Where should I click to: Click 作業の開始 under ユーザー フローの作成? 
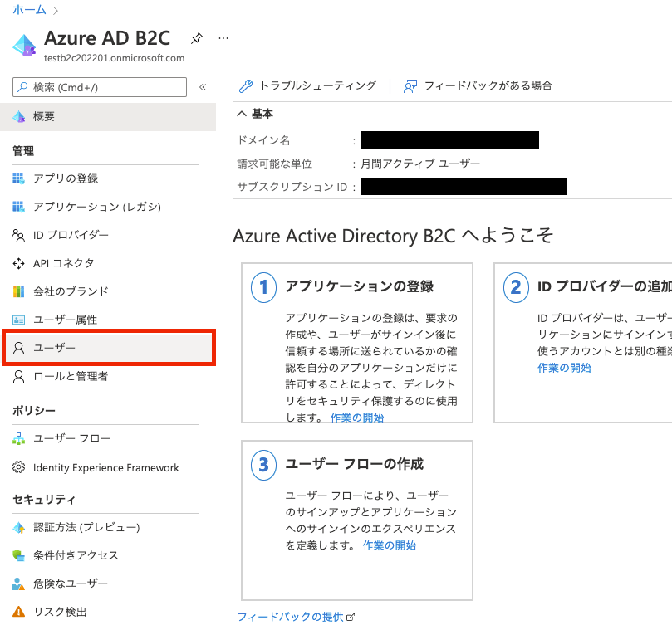click(389, 545)
